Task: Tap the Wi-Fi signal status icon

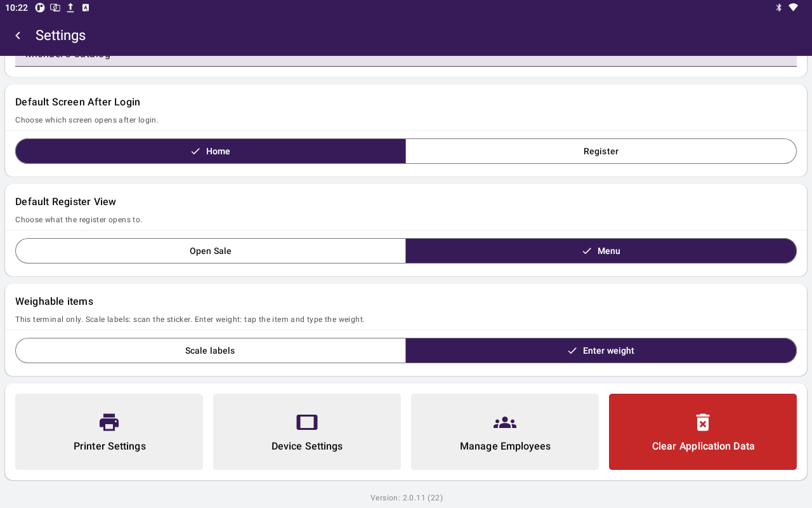Action: pos(793,8)
